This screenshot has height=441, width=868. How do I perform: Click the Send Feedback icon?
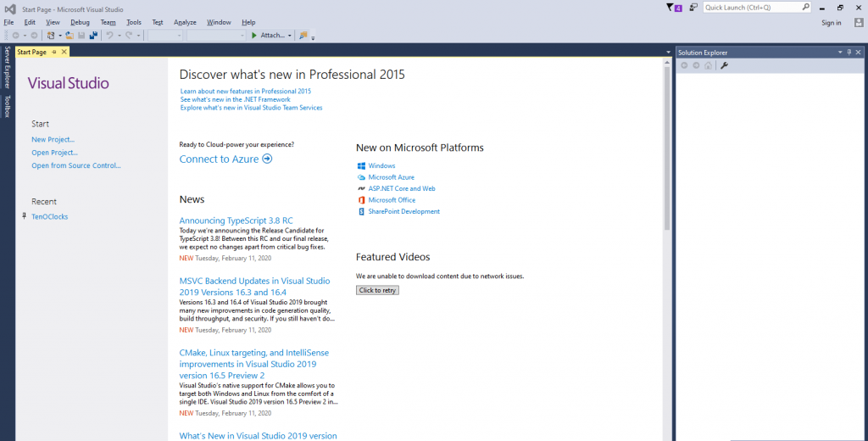(x=693, y=8)
